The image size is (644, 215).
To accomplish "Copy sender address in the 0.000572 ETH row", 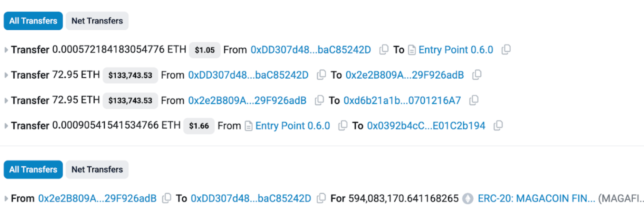I will (384, 50).
